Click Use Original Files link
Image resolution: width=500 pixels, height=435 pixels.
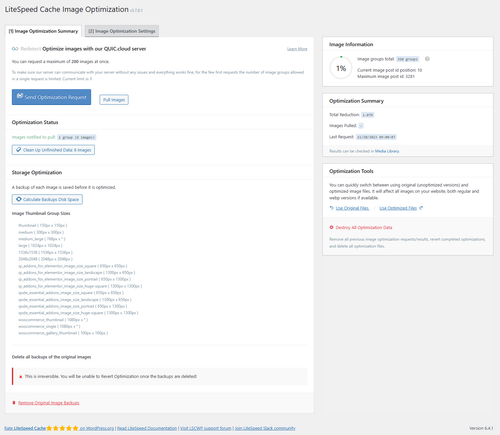[352, 208]
